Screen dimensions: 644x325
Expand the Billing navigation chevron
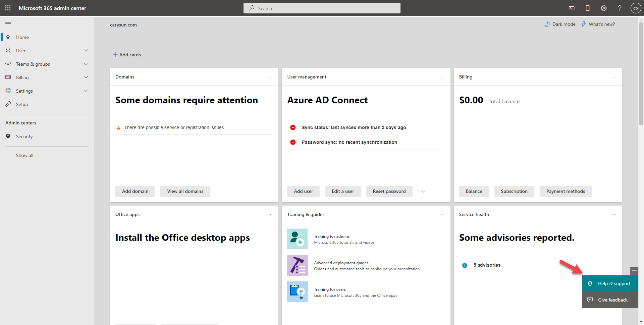pyautogui.click(x=86, y=77)
